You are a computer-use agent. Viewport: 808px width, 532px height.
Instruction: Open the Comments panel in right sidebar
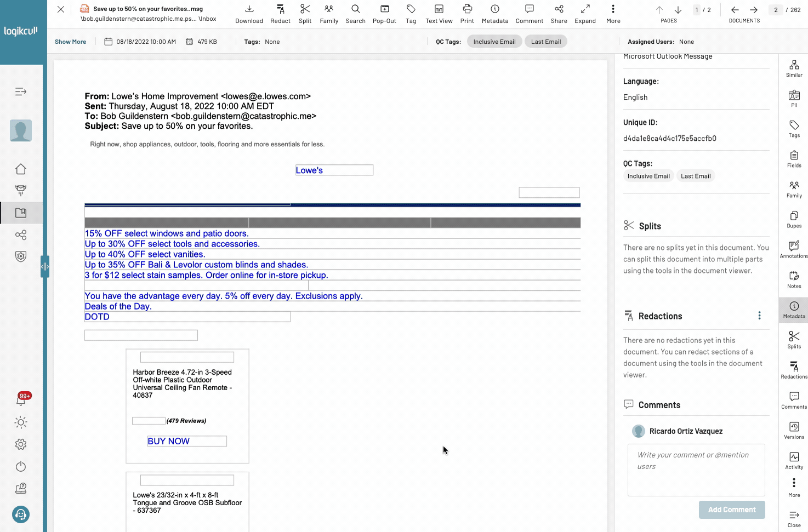click(x=794, y=400)
